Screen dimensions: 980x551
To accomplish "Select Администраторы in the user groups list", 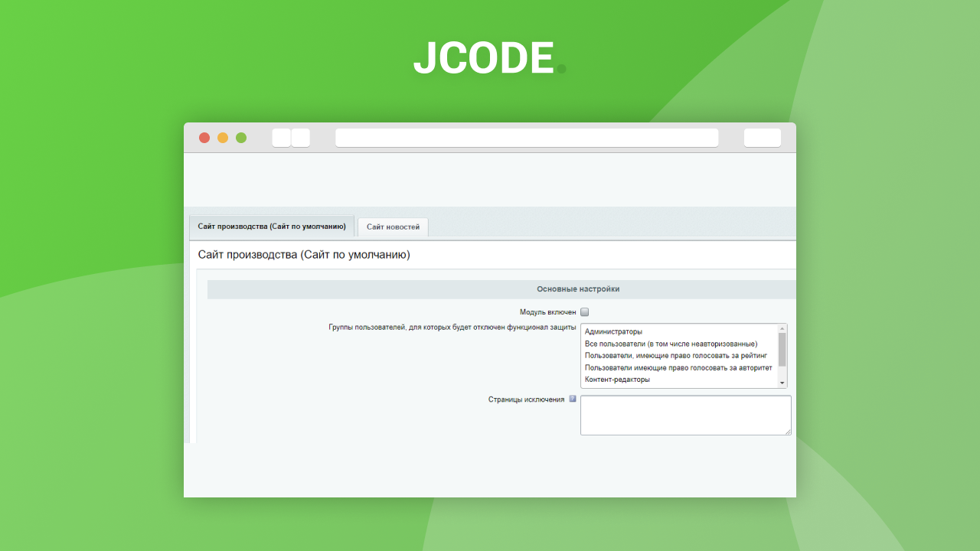I will pos(613,331).
